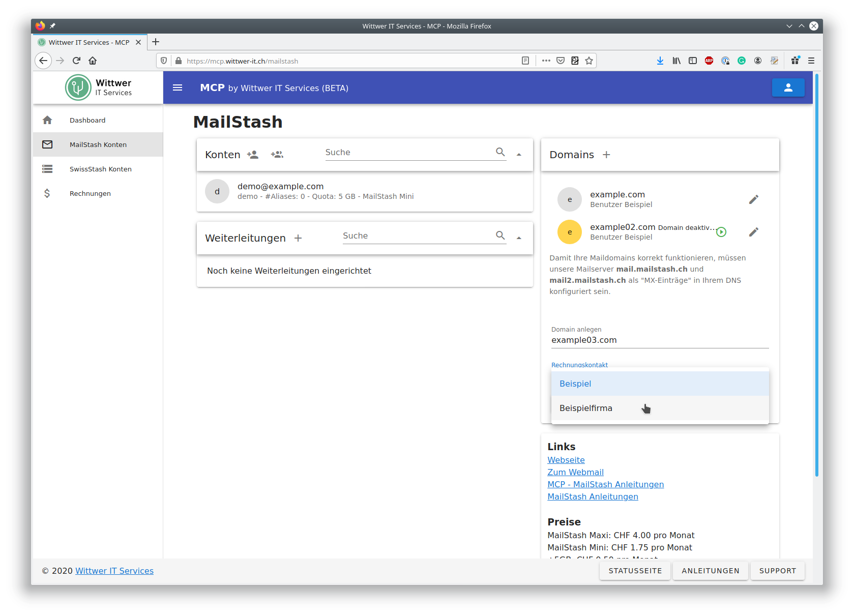The height and width of the screenshot is (616, 854).
Task: Open the page actions three-dot menu
Action: tap(546, 61)
